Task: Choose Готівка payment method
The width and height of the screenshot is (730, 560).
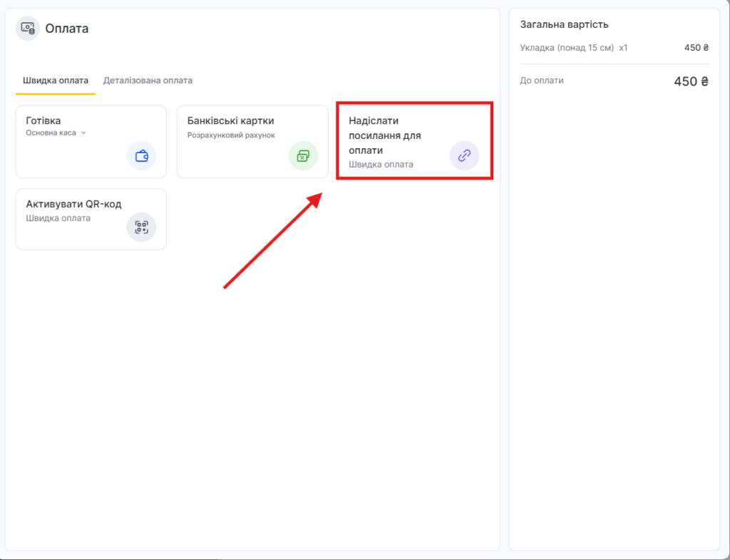Action: coord(91,141)
